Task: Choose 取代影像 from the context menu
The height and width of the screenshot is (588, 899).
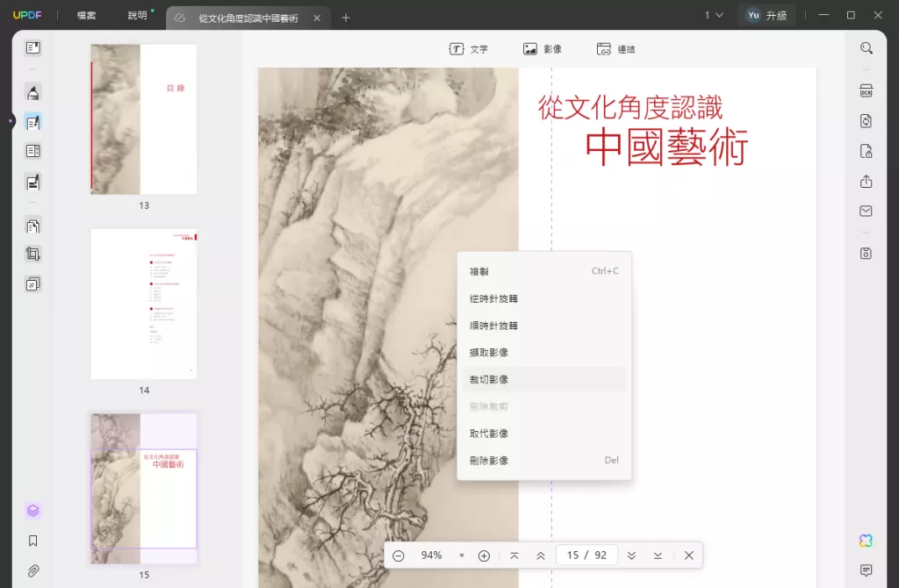Action: (x=544, y=434)
